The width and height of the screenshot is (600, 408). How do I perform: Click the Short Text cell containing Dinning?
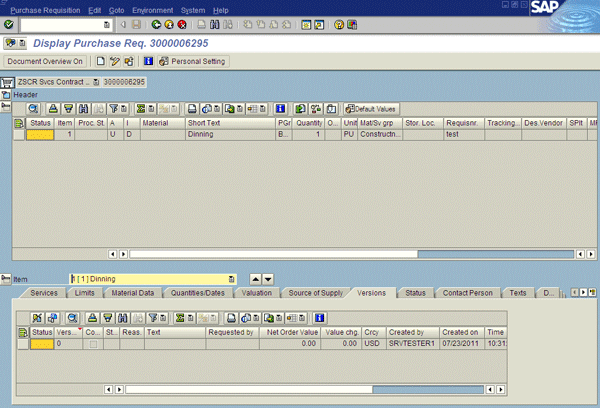(229, 133)
